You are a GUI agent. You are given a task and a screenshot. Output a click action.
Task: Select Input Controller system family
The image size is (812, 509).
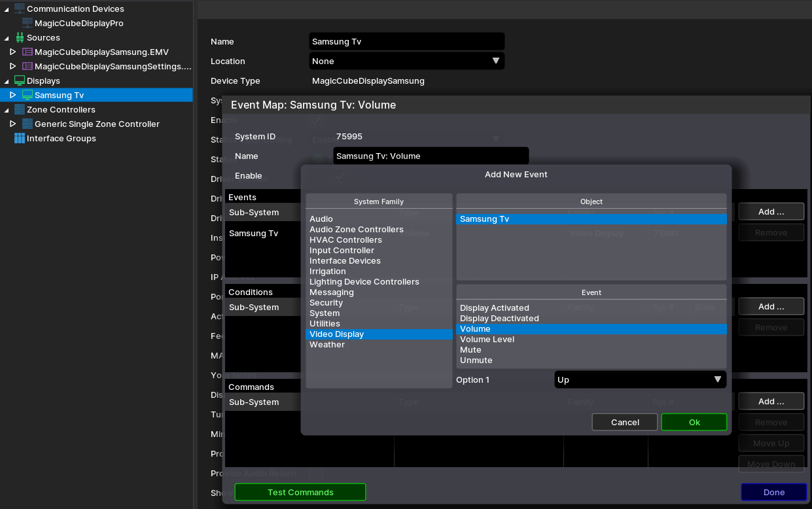click(379, 251)
